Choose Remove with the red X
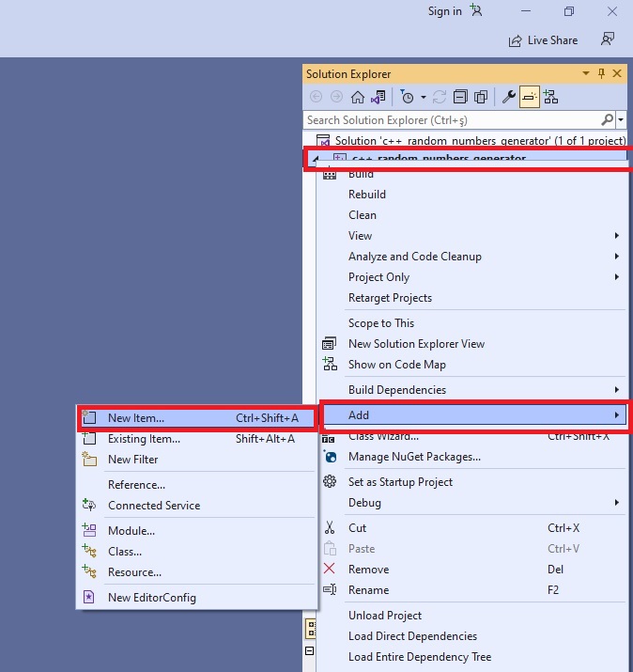Screen dimensions: 633x672 click(x=474, y=570)
